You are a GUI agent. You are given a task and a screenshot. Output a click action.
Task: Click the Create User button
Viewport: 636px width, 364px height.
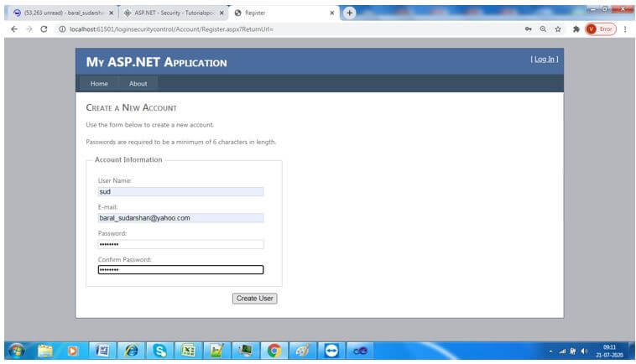click(x=255, y=299)
